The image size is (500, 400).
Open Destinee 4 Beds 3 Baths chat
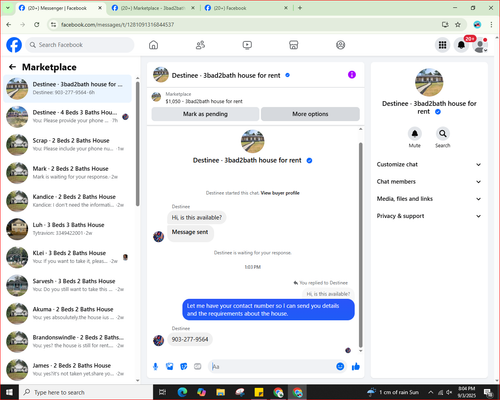click(x=68, y=117)
